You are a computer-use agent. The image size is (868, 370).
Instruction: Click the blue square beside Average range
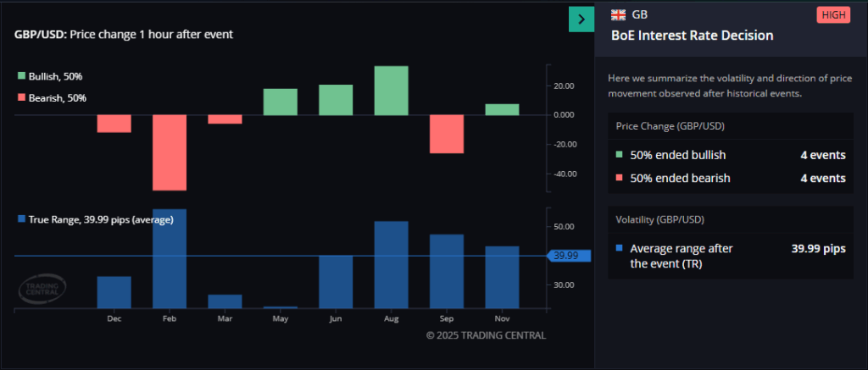point(620,249)
